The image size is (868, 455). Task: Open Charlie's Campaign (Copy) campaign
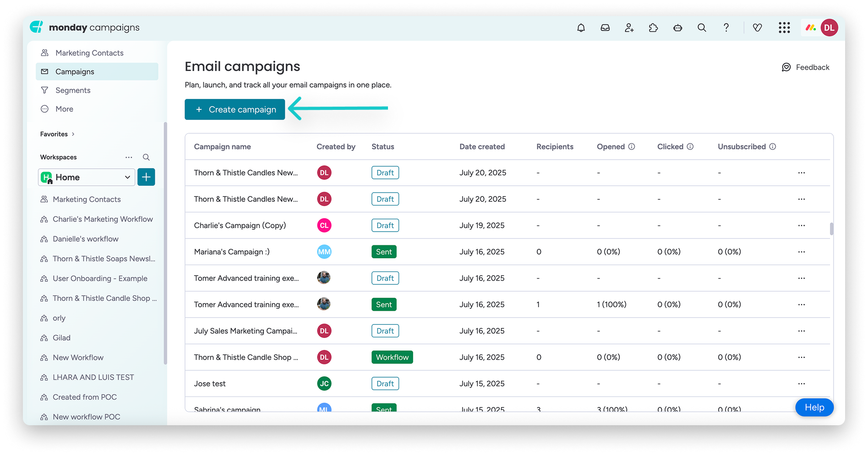[240, 226]
